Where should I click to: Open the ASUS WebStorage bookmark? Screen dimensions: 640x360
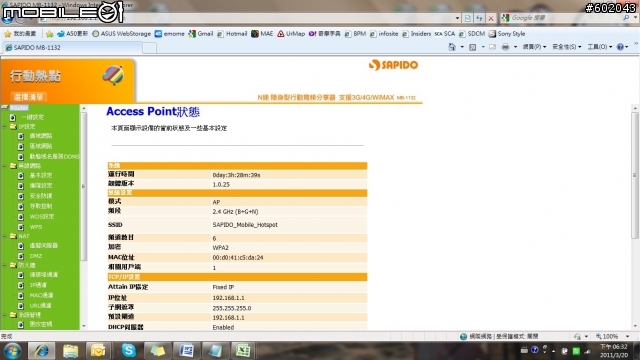tap(122, 34)
